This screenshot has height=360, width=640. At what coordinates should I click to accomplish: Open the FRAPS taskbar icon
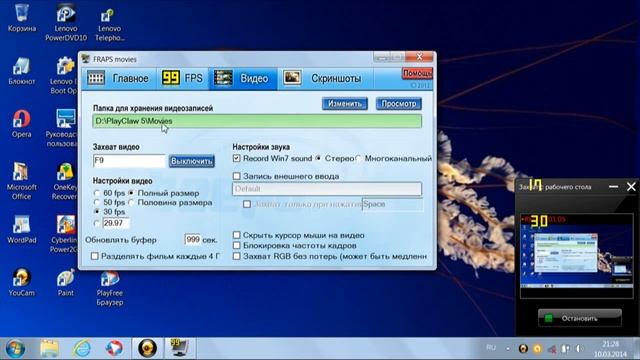tap(179, 349)
